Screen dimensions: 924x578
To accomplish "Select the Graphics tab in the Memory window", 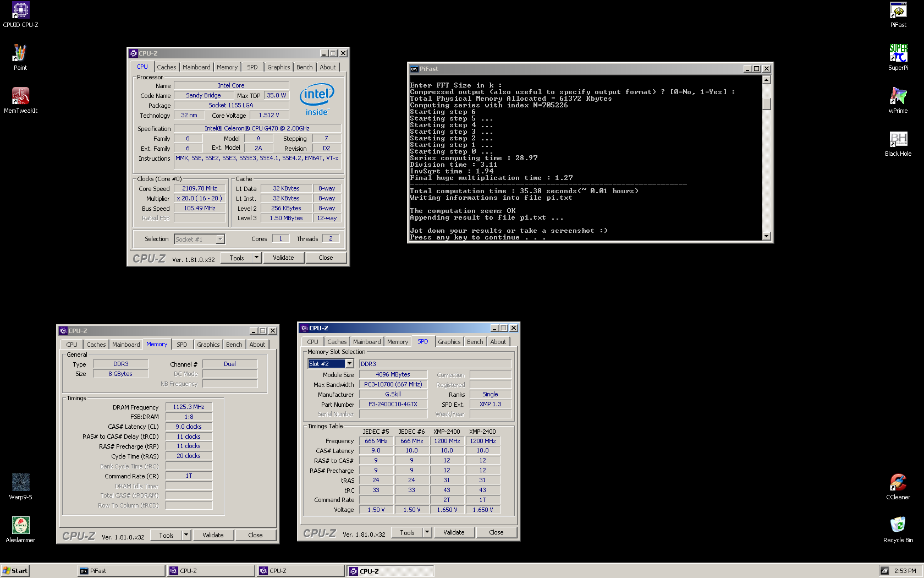I will click(x=208, y=345).
